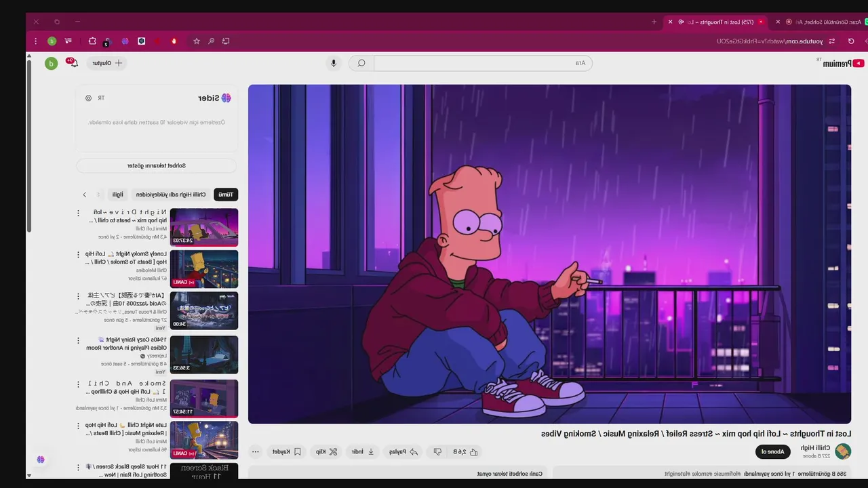Dislike the video with thumbs-down
This screenshot has height=488, width=868.
tap(438, 451)
